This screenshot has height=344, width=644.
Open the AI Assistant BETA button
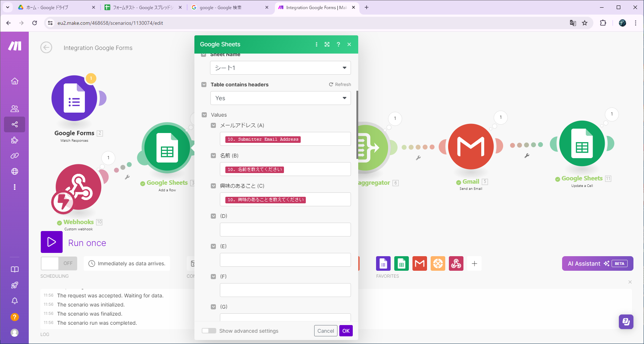point(597,263)
